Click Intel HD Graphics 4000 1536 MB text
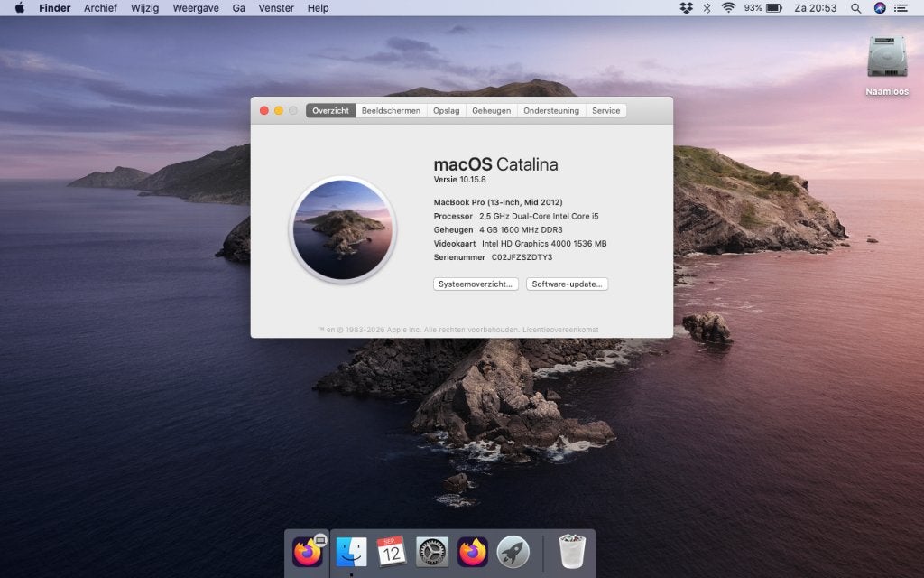The width and height of the screenshot is (924, 578). click(x=544, y=243)
